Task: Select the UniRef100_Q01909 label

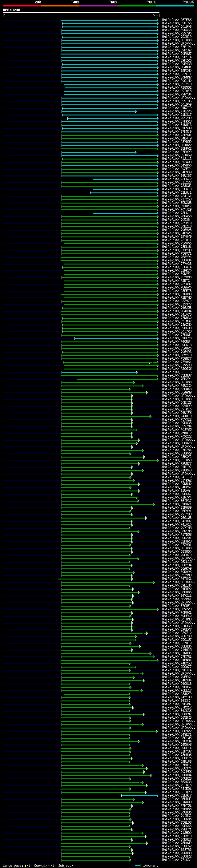Action: 177,104
